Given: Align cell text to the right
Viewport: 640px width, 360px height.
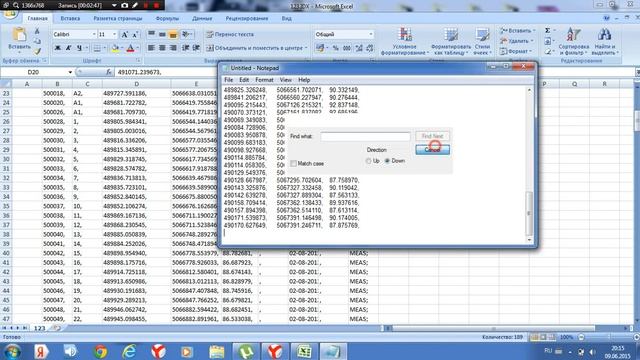Looking at the screenshot, I should point(173,48).
